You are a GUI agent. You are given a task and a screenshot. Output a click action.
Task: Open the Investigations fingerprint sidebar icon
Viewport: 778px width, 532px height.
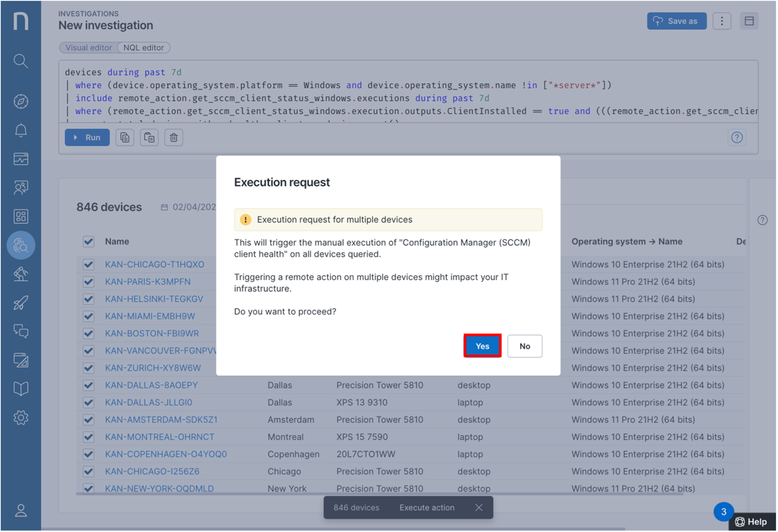[21, 245]
